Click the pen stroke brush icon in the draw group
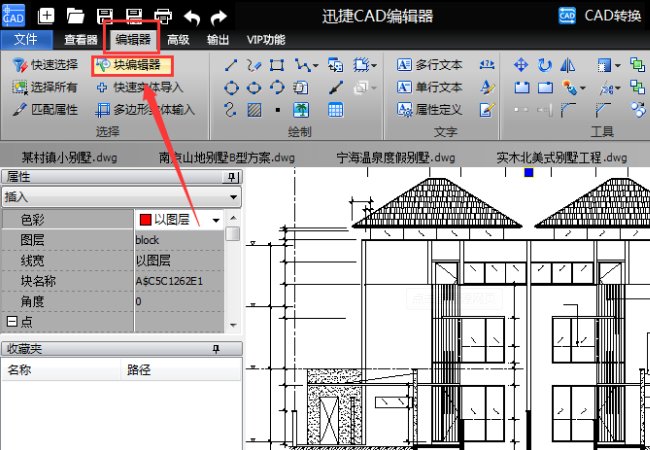The height and width of the screenshot is (450, 650). tap(335, 87)
